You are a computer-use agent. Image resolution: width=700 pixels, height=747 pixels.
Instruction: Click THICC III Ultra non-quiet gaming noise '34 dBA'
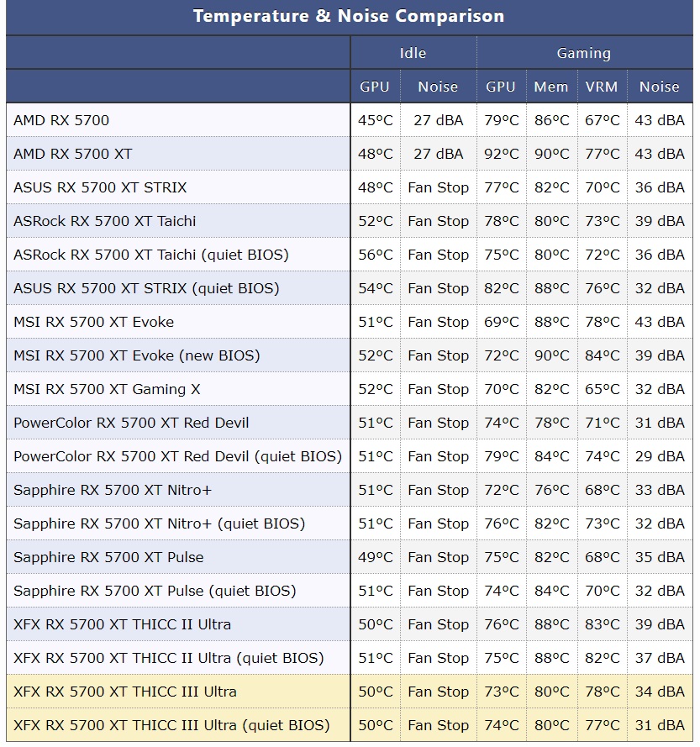point(660,692)
